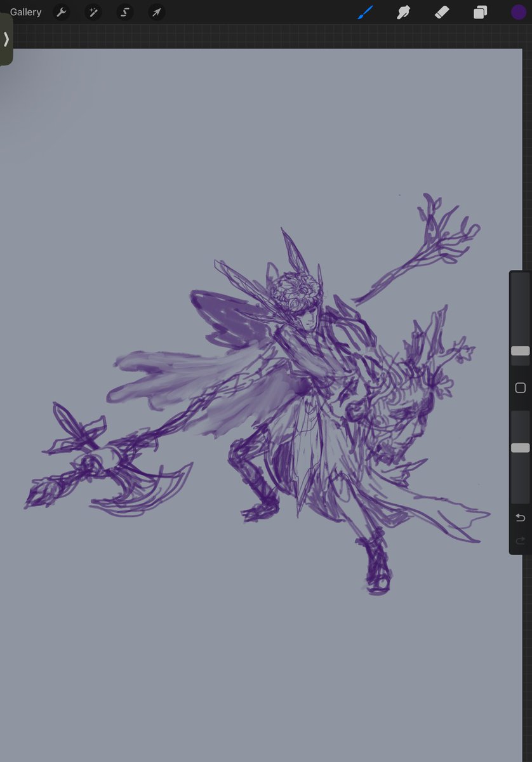Open the Adjustments magic wand menu
Screen dimensions: 532x762
93,12
